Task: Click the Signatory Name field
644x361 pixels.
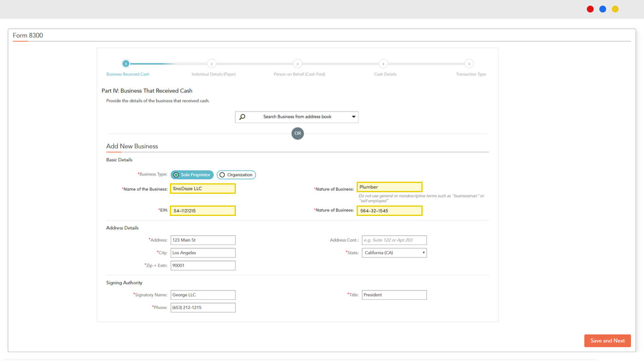Action: 203,295
